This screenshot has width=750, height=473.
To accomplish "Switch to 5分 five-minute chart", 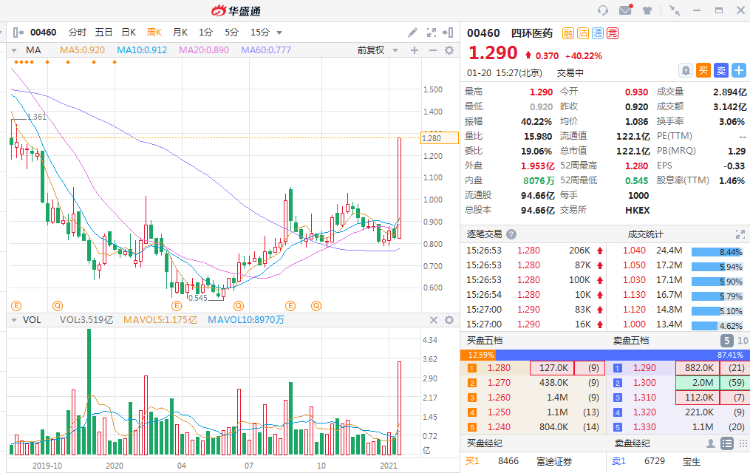I will (x=232, y=33).
